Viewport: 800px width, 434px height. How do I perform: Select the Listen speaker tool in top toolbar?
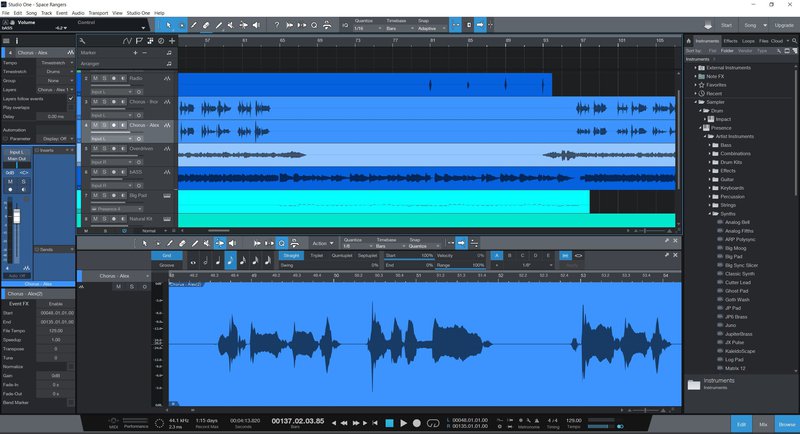pyautogui.click(x=256, y=25)
